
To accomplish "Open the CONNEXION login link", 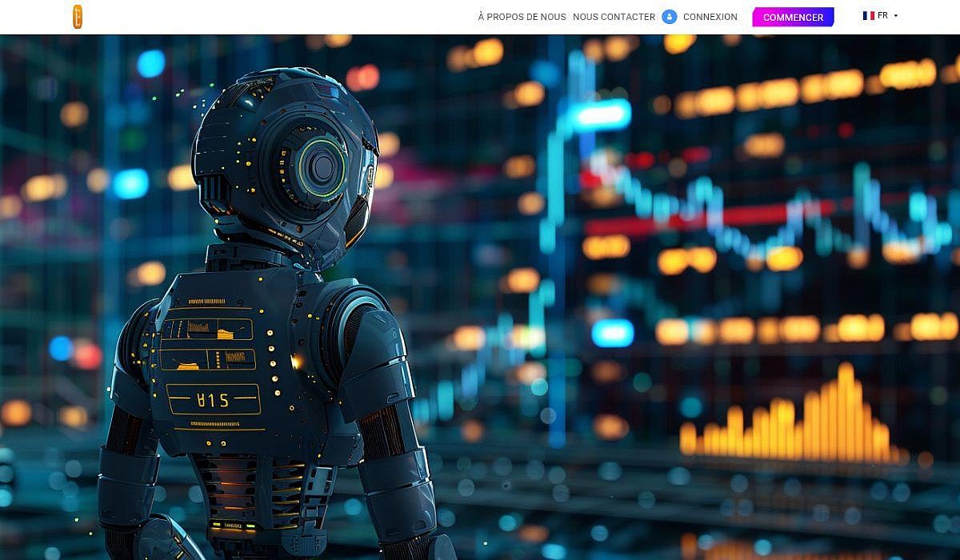I will [710, 17].
